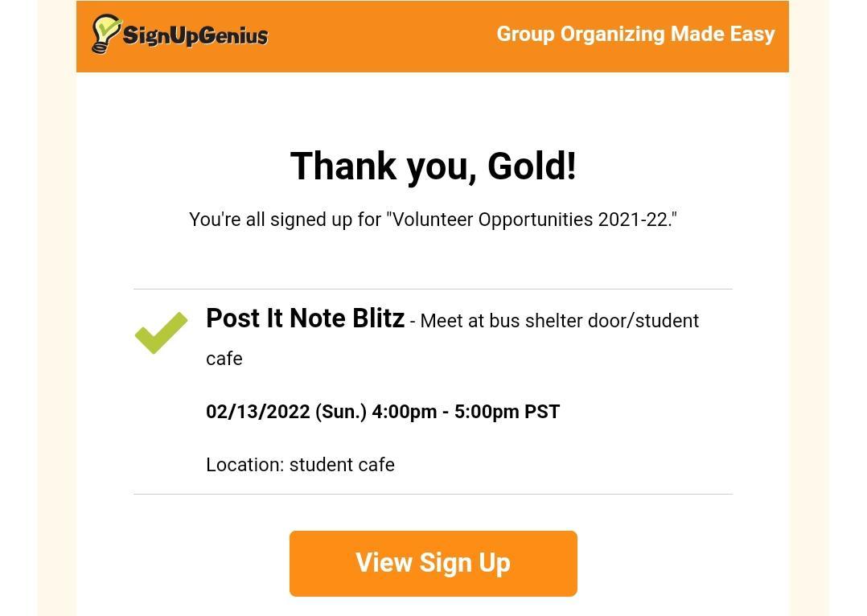Click the word "Gold!" in the heading
This screenshot has width=867, height=616.
pyautogui.click(x=532, y=166)
